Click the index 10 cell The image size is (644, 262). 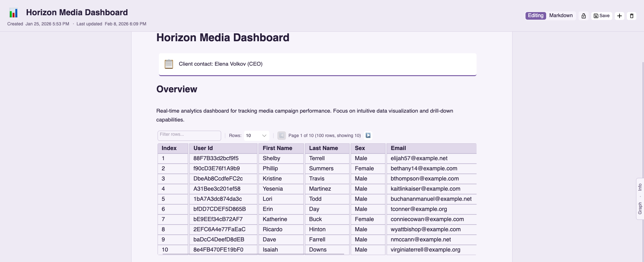click(x=173, y=250)
